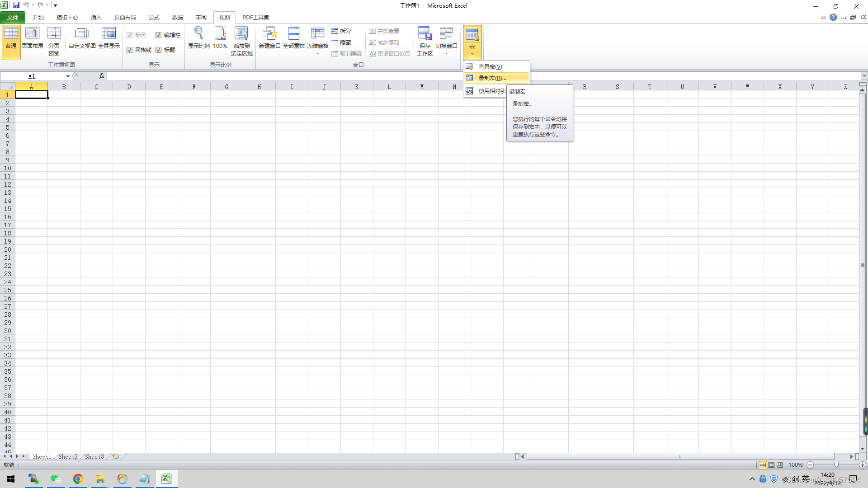Click the Split window button
This screenshot has width=868, height=488.
(341, 31)
